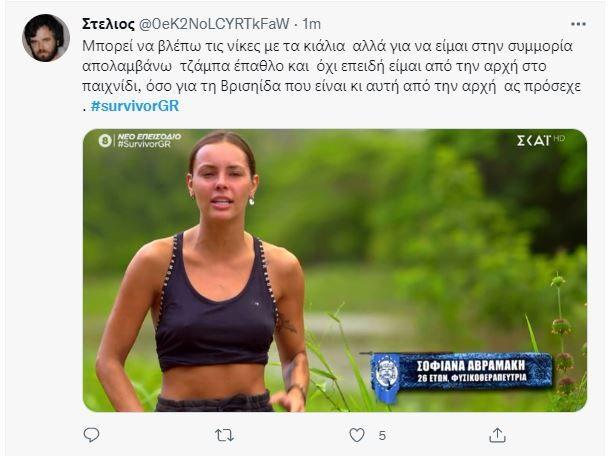Click Στελιος profile avatar photo
Image resolution: width=609 pixels, height=456 pixels.
click(x=45, y=38)
